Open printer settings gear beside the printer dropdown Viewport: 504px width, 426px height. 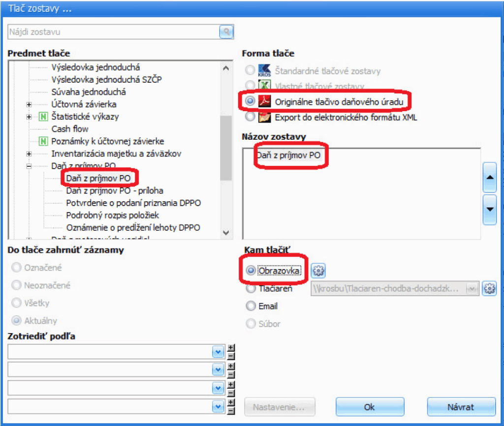click(x=489, y=289)
